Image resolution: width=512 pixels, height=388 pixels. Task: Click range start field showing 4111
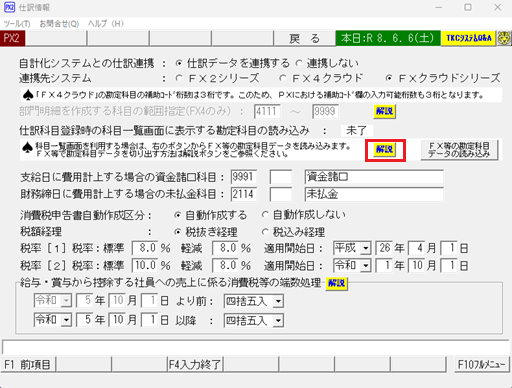tap(267, 111)
